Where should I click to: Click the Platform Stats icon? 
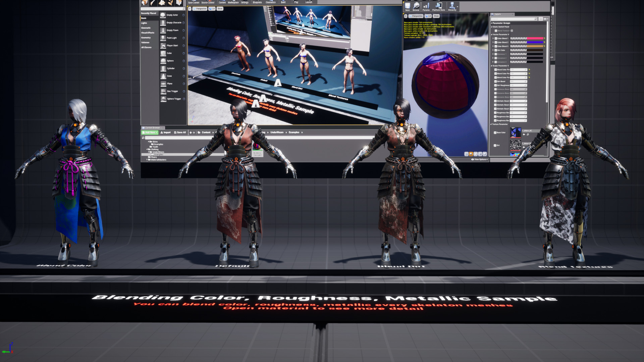tap(438, 6)
